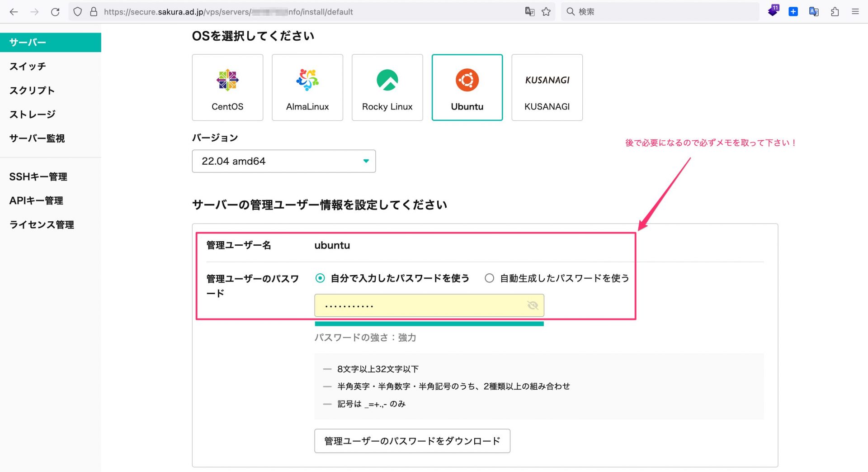Image resolution: width=868 pixels, height=472 pixels.
Task: Toggle password visibility eye icon
Action: (x=533, y=305)
